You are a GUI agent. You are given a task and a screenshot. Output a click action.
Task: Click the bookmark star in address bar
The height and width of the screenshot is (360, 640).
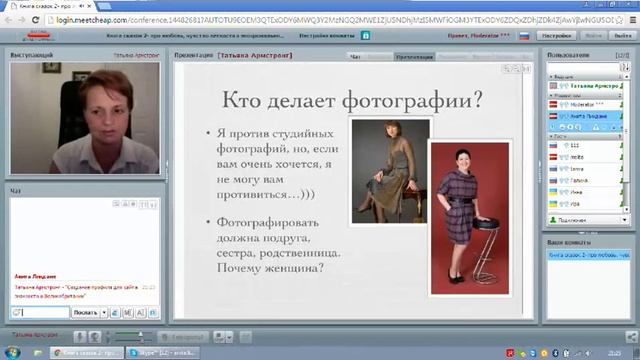619,20
